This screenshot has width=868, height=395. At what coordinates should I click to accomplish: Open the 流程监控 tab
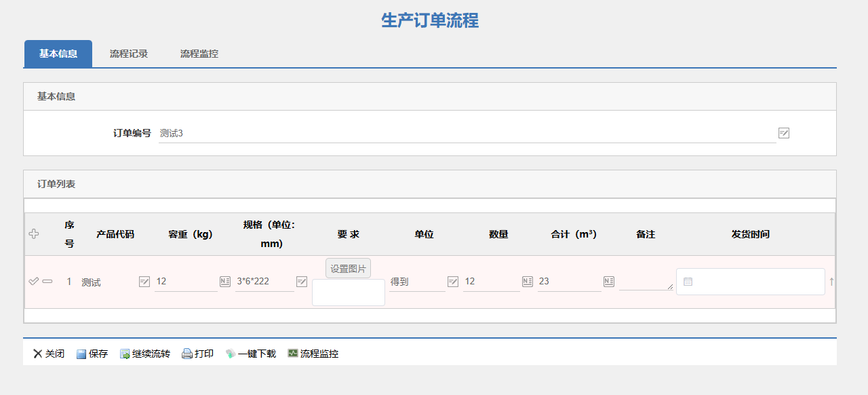pyautogui.click(x=199, y=54)
